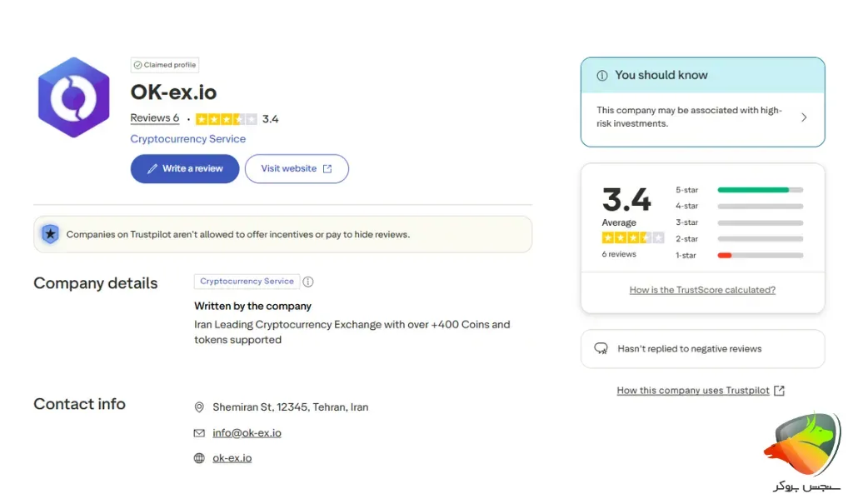Click the stars under Average in score card
Screen dimensions: 853x504
633,238
